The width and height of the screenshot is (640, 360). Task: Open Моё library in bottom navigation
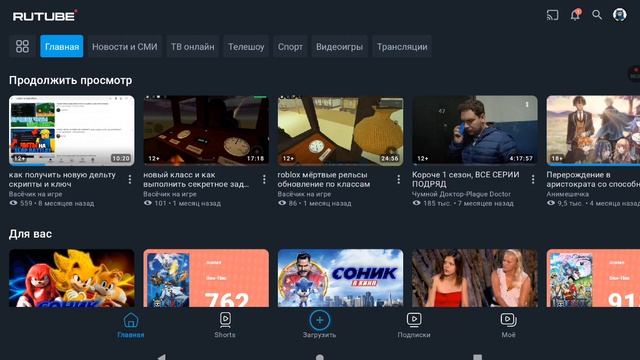[508, 325]
